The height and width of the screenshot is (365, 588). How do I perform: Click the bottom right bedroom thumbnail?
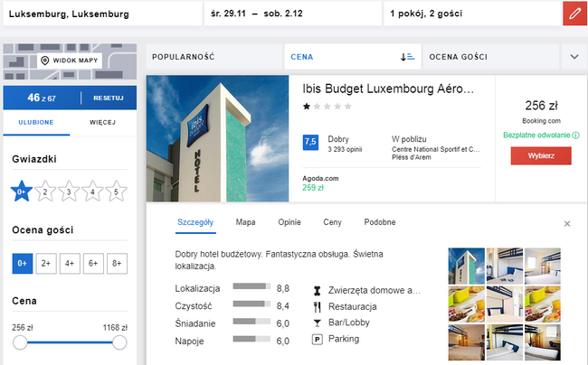click(x=543, y=342)
